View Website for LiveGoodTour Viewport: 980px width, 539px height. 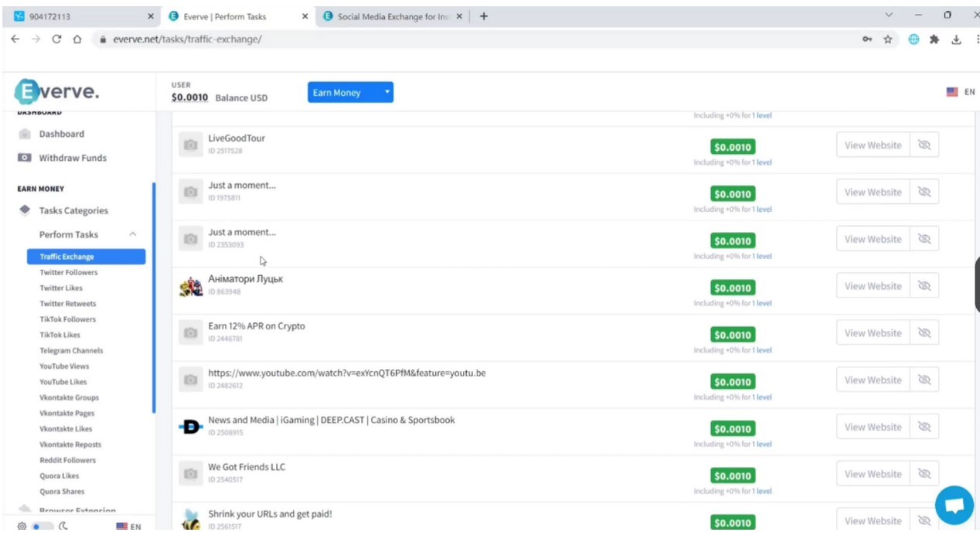873,145
